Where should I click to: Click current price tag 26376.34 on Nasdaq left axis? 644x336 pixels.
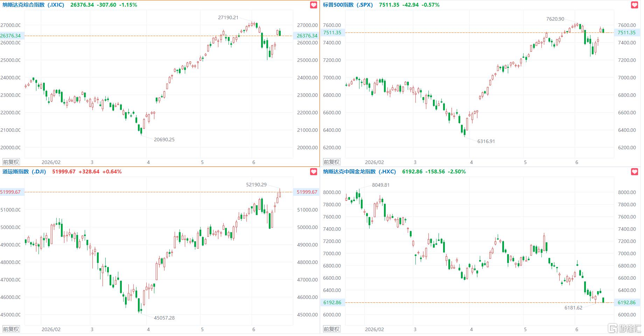point(10,36)
